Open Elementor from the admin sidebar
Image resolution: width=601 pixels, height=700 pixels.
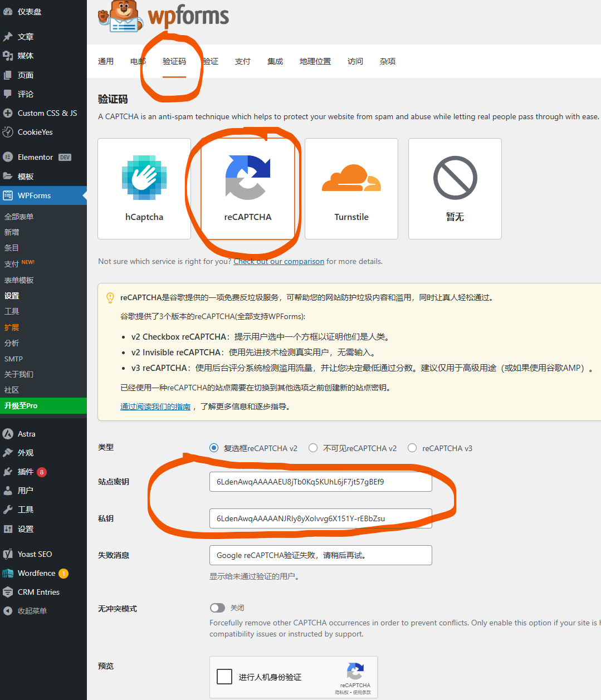(x=35, y=157)
